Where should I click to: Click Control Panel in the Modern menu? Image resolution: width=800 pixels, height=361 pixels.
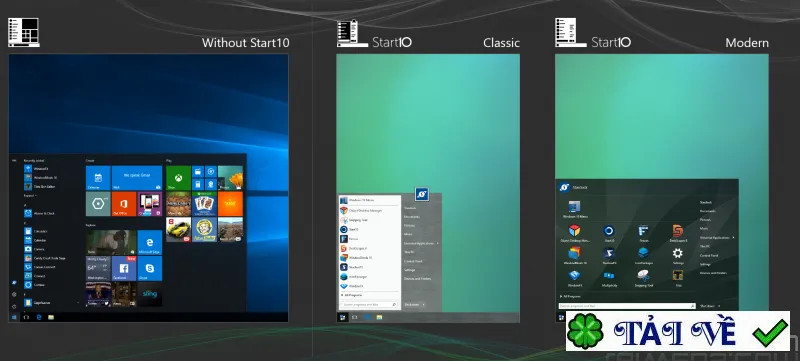(709, 255)
